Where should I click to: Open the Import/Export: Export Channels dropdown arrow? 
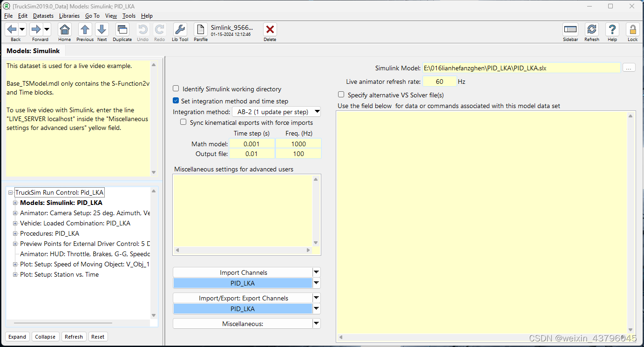(317, 298)
